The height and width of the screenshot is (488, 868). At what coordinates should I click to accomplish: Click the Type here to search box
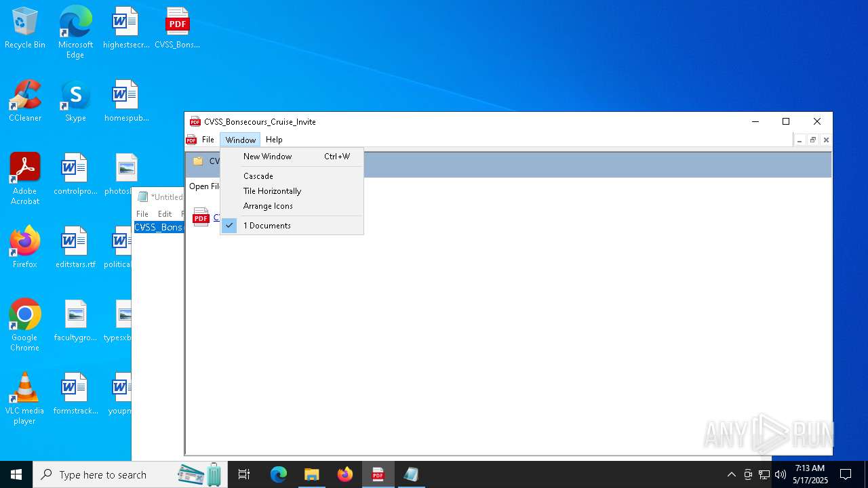(130, 474)
